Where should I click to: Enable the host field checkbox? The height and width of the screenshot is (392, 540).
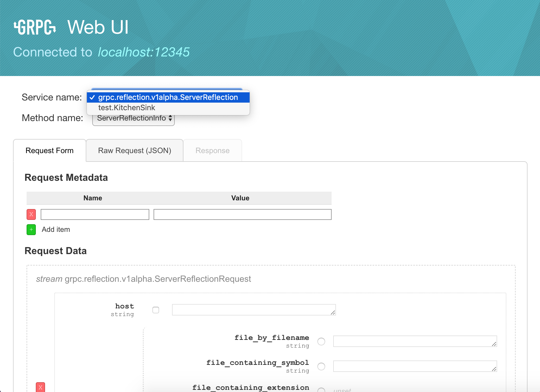pyautogui.click(x=156, y=310)
